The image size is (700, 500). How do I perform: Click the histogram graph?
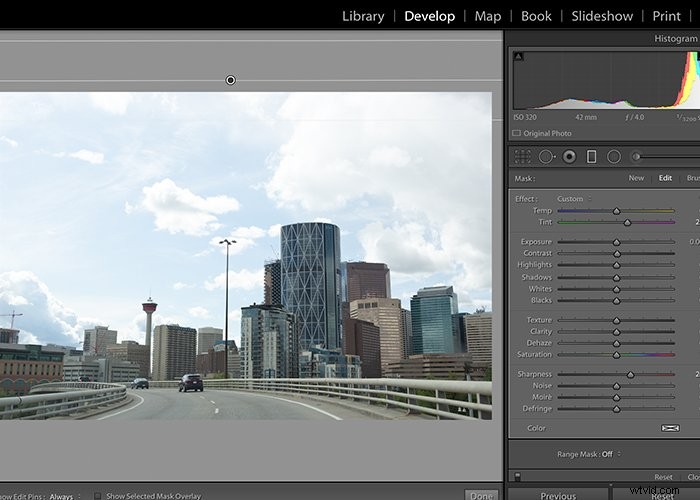tap(606, 80)
